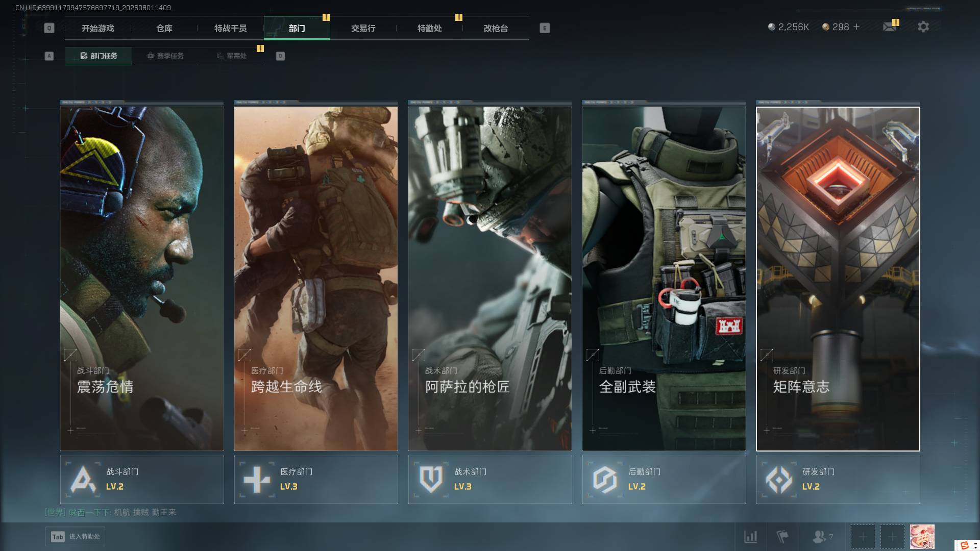The width and height of the screenshot is (980, 551).
Task: Click the LV.3 level under 医疗部门
Action: pos(289,487)
